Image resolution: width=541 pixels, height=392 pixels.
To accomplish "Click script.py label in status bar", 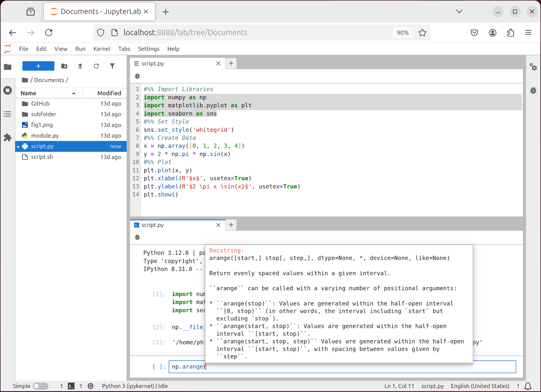I will point(432,386).
